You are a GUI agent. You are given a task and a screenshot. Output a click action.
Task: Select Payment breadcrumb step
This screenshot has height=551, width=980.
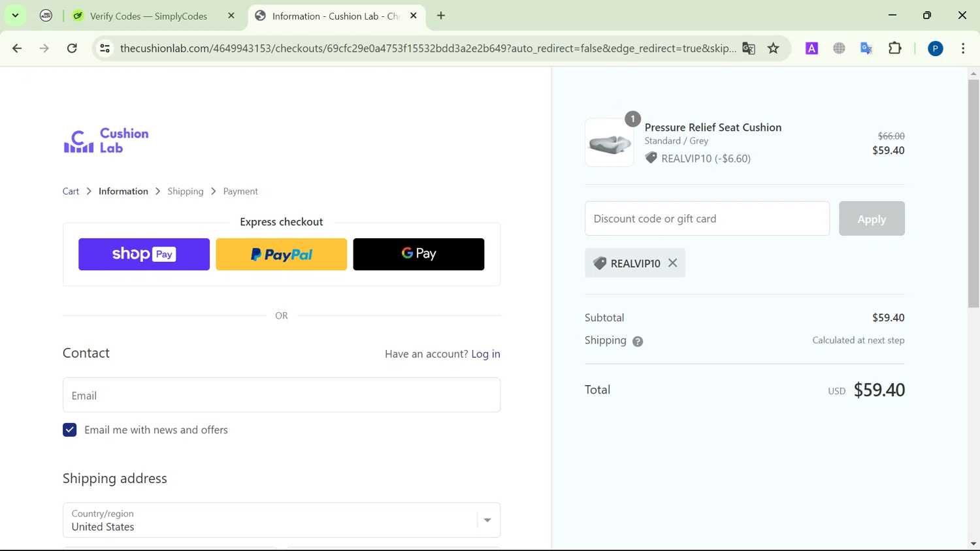tap(240, 191)
